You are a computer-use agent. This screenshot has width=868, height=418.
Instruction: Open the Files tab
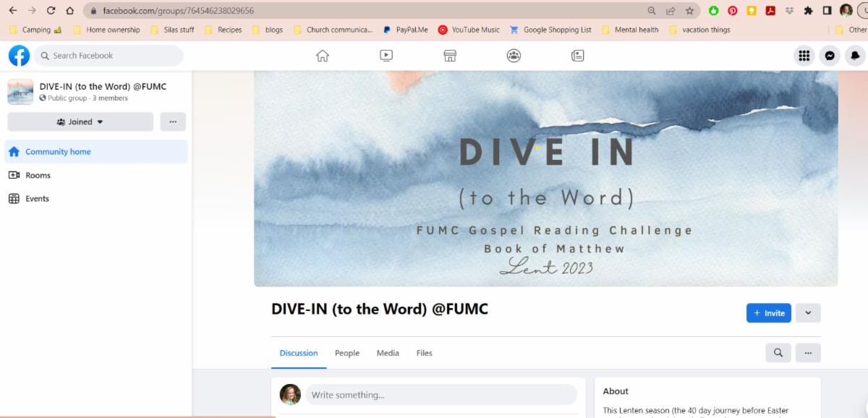[x=425, y=353]
